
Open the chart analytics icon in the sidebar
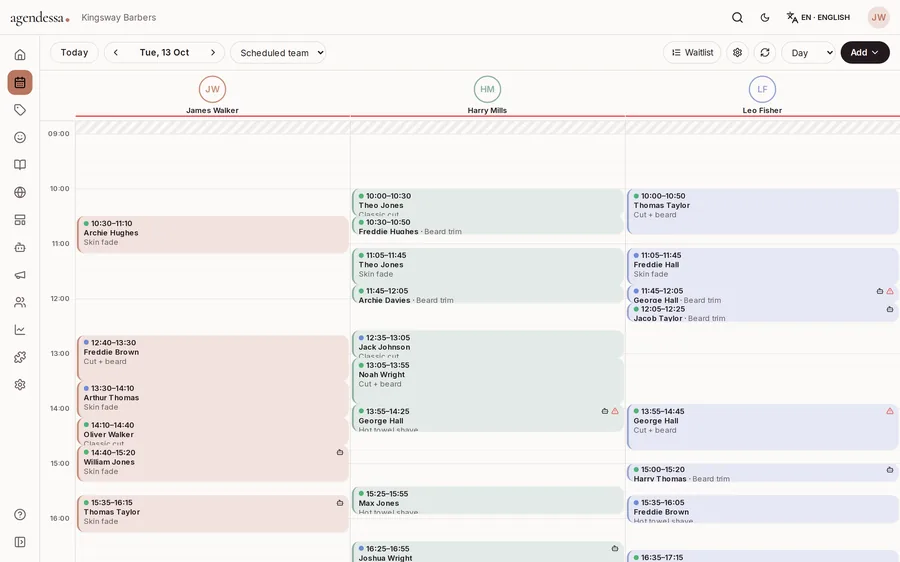20,330
